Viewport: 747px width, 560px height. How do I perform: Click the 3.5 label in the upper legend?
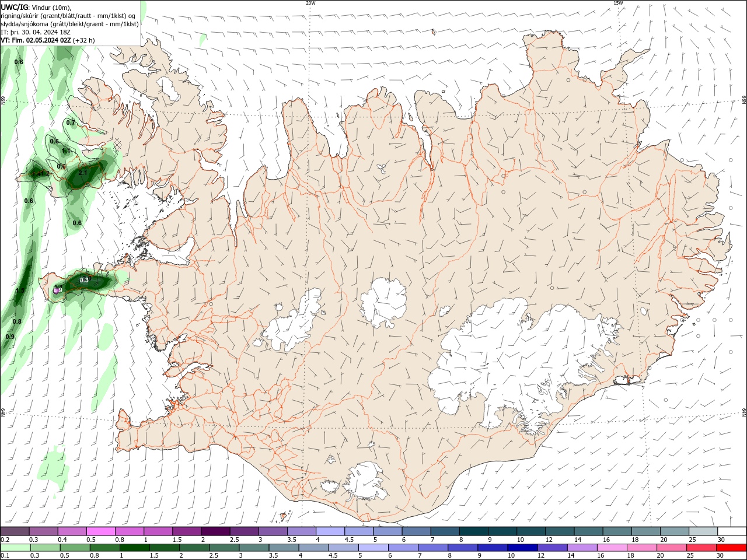pos(292,540)
